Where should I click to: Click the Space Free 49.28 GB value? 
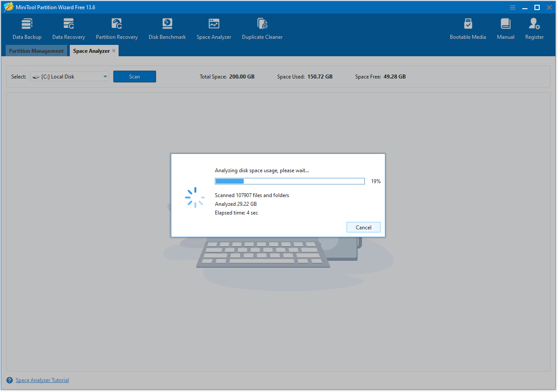(395, 77)
